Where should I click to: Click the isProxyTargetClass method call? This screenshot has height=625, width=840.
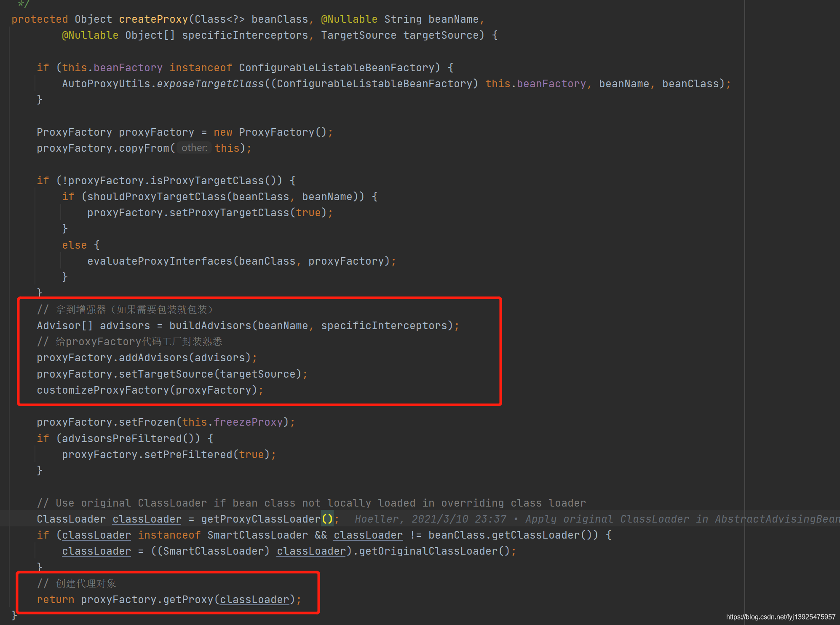point(207,181)
